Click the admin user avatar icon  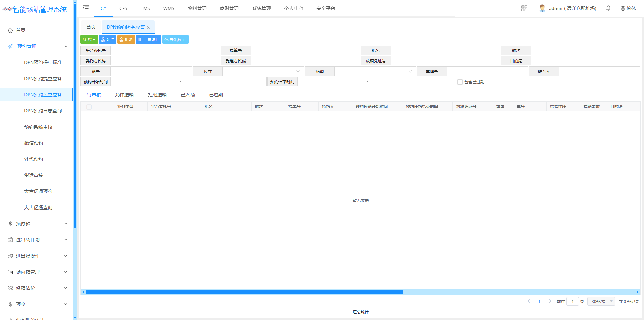[542, 8]
